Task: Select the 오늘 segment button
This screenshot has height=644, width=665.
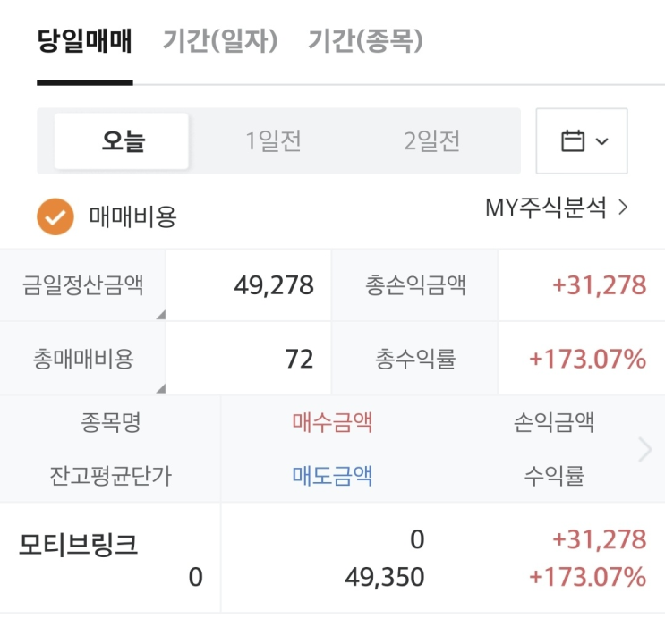Action: (x=123, y=141)
